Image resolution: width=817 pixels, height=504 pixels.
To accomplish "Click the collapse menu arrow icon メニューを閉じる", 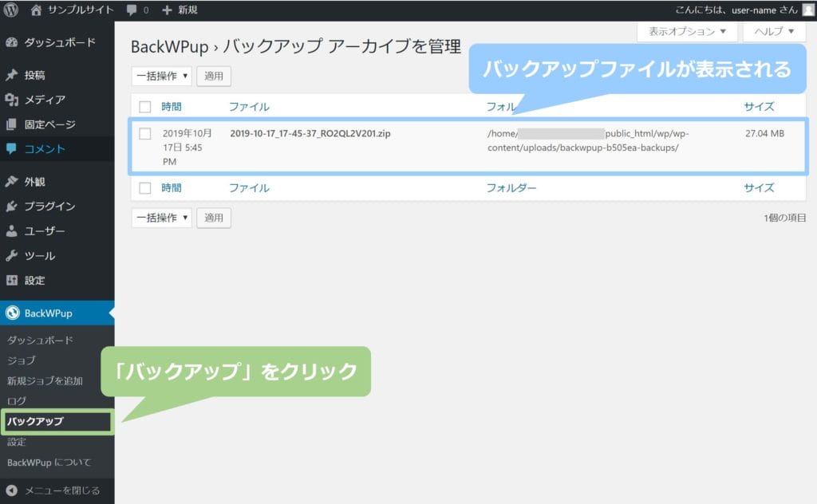I will click(12, 490).
